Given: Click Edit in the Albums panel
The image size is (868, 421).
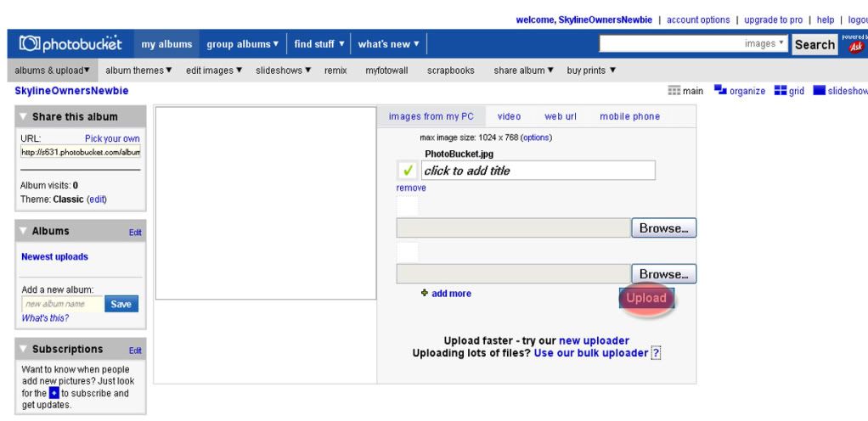Looking at the screenshot, I should pos(135,233).
